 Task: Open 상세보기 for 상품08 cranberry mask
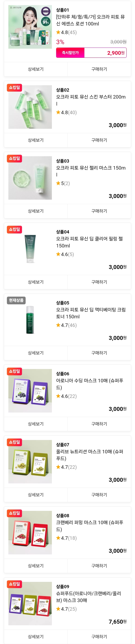[x=36, y=566]
